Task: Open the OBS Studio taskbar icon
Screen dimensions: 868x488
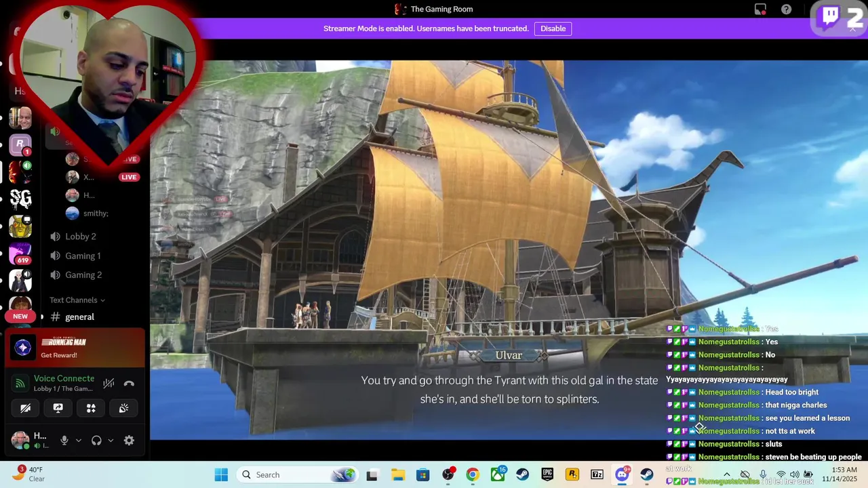Action: 448,474
